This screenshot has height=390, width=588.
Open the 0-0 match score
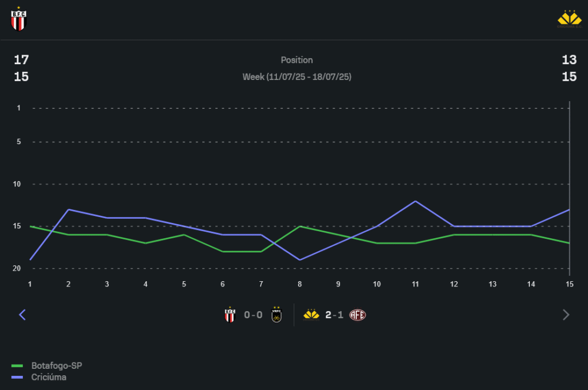pos(253,315)
